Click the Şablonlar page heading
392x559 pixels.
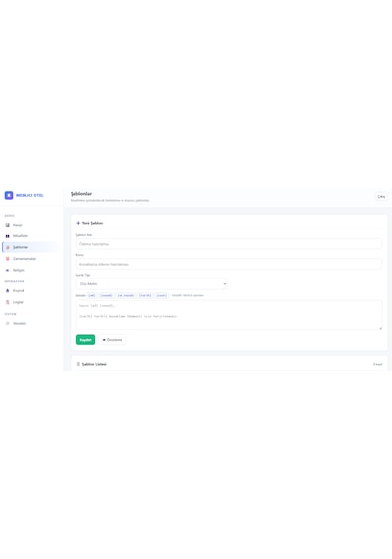tap(81, 194)
